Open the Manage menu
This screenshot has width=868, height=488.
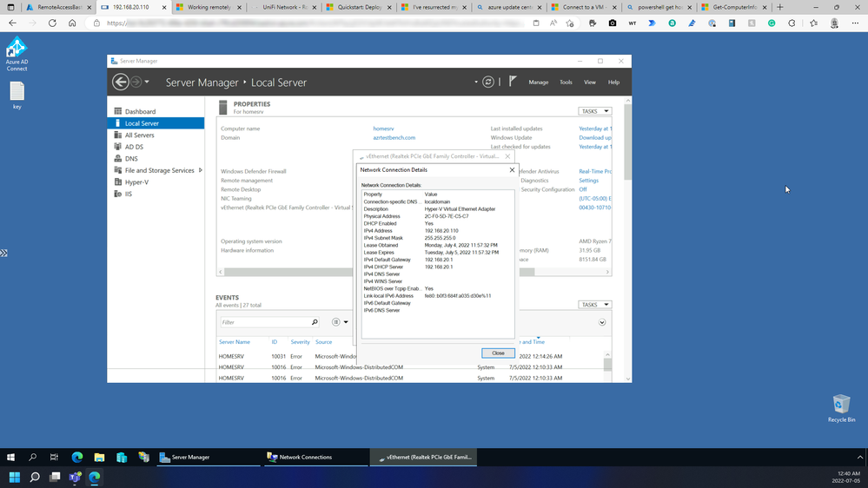pyautogui.click(x=538, y=82)
